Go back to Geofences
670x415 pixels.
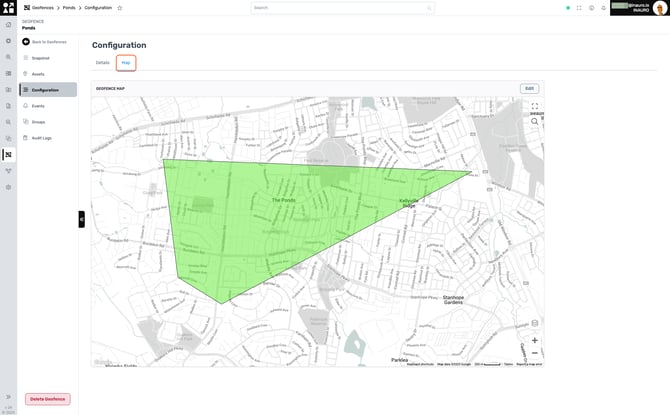pyautogui.click(x=44, y=42)
